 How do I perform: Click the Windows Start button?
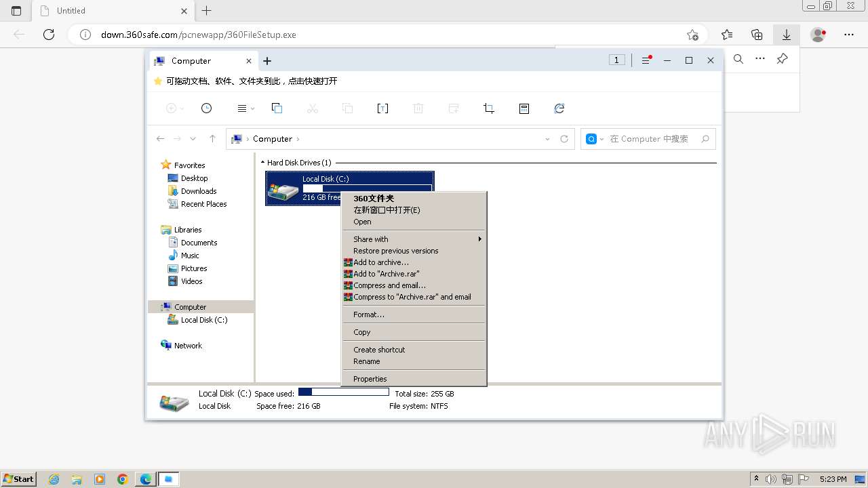pos(18,479)
